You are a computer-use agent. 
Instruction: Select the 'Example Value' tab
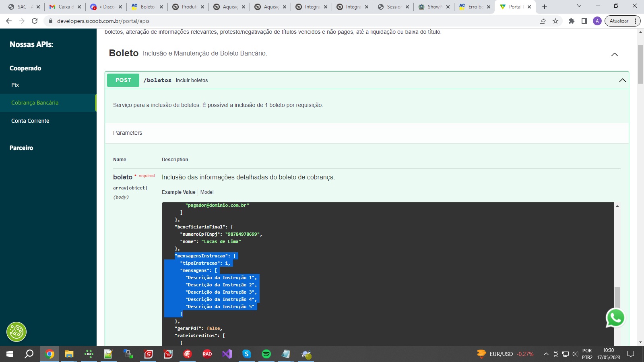(178, 192)
